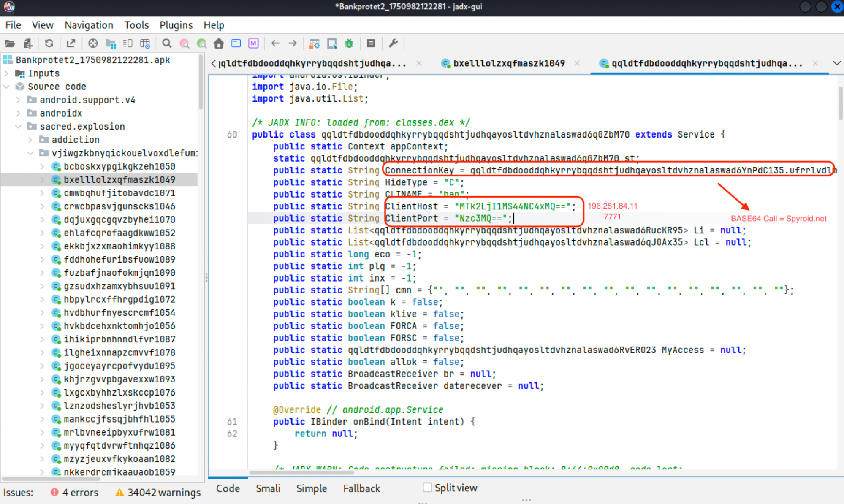Click the Reload files icon
Viewport: 844px width, 504px height.
click(49, 43)
